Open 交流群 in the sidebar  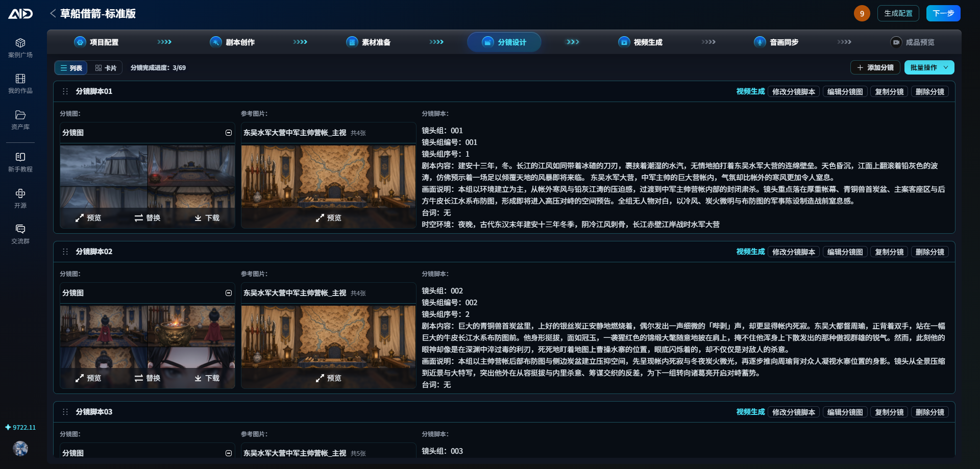click(x=20, y=234)
